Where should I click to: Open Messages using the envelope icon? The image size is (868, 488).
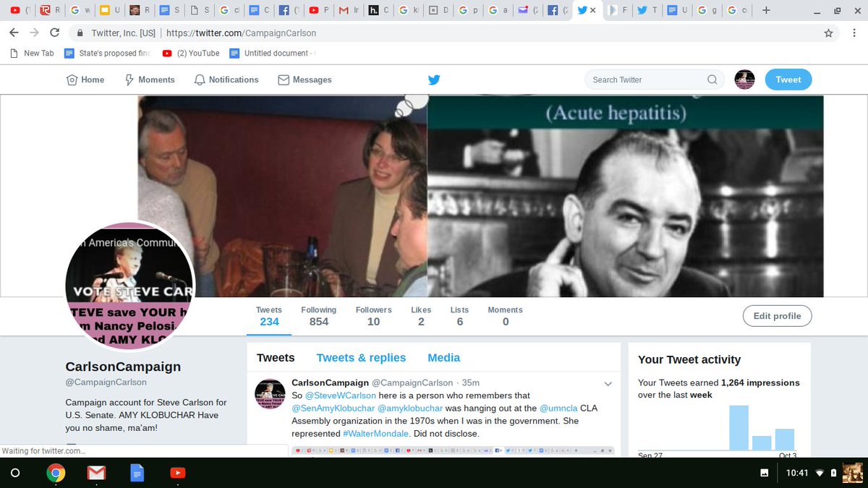pyautogui.click(x=283, y=80)
